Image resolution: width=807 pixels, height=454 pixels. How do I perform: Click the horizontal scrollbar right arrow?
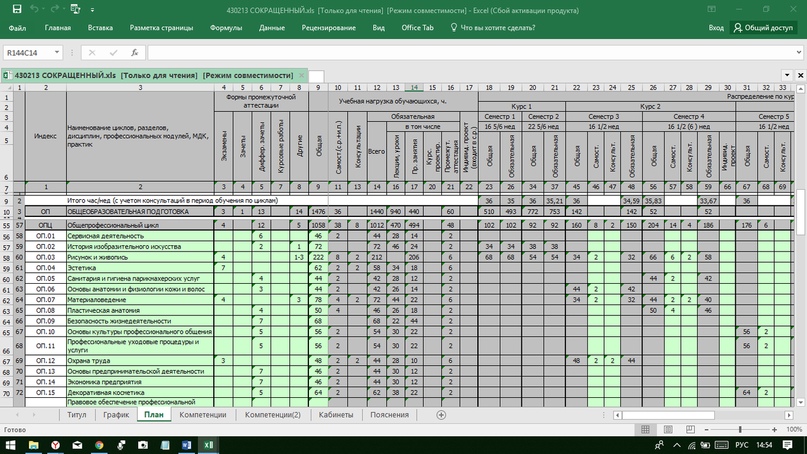(x=789, y=415)
